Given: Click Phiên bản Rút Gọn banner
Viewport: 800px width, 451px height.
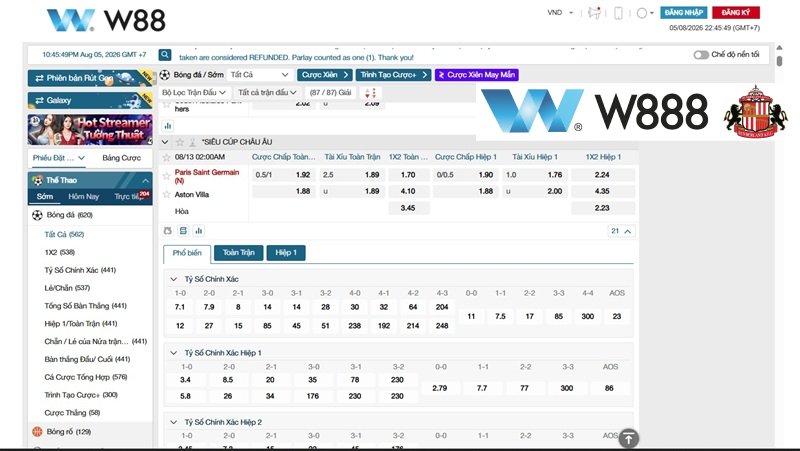Looking at the screenshot, I should (90, 78).
